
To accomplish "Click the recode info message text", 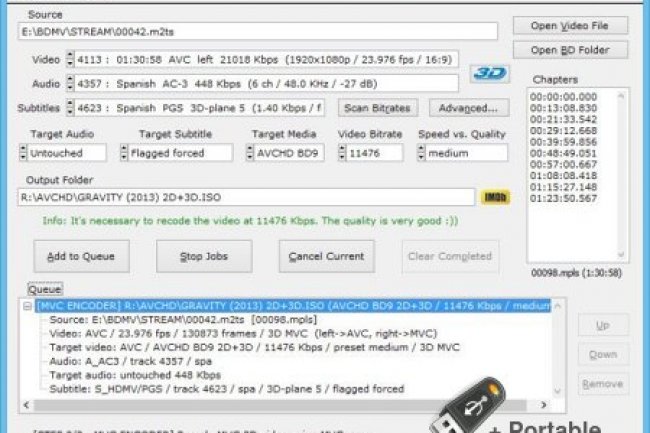I will [x=250, y=221].
